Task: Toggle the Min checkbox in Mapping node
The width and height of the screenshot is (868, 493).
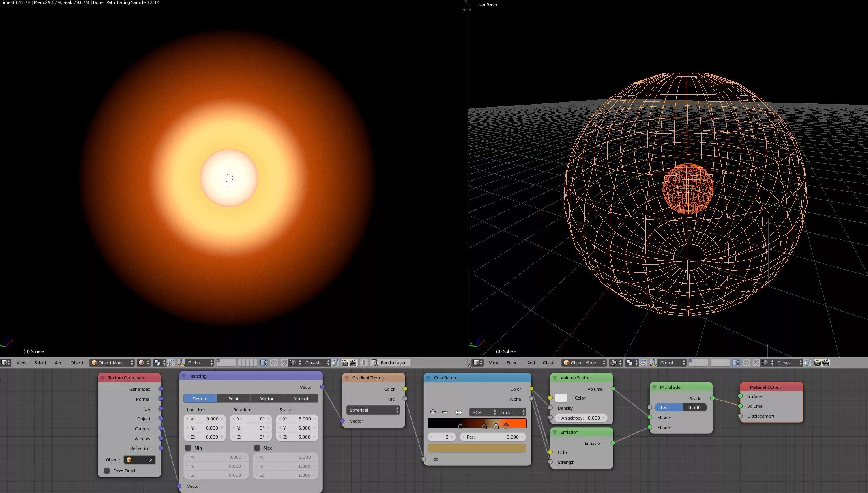Action: click(x=188, y=448)
